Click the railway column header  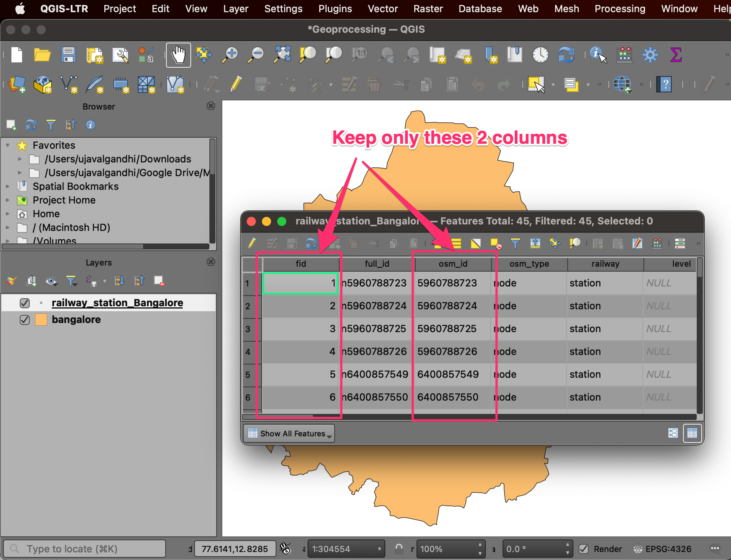(x=605, y=264)
